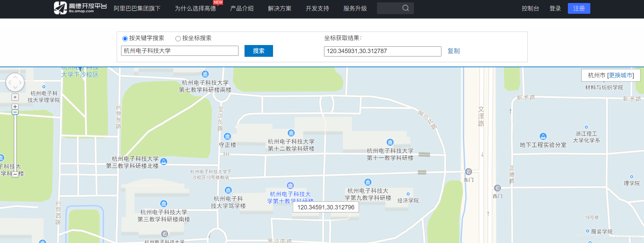
Task: Click the coordinate result field 120.345931,30.312787
Action: (383, 51)
